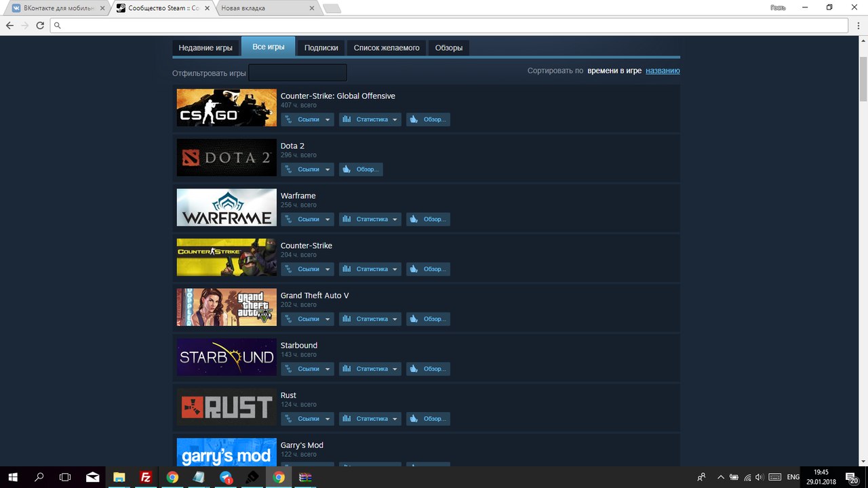The image size is (868, 488).
Task: Open the Недавние игры tab
Action: [x=205, y=47]
